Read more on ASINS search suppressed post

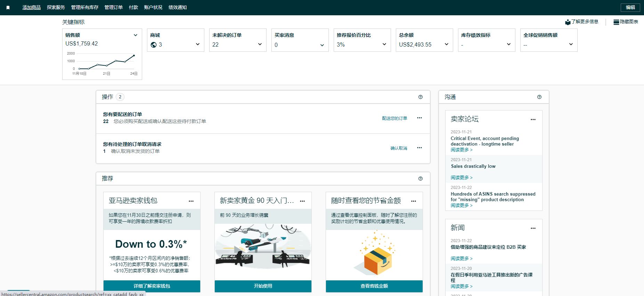[x=462, y=205]
